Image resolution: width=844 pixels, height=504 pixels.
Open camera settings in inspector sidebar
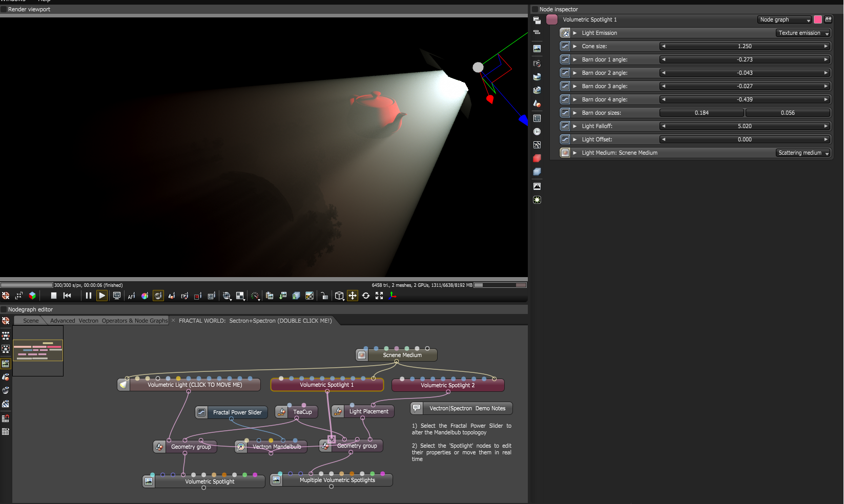537,64
